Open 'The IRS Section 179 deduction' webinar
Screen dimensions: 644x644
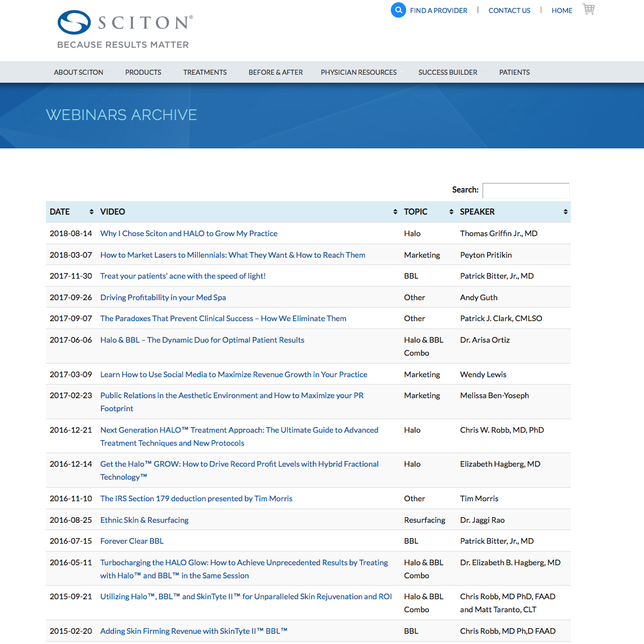pyautogui.click(x=197, y=498)
